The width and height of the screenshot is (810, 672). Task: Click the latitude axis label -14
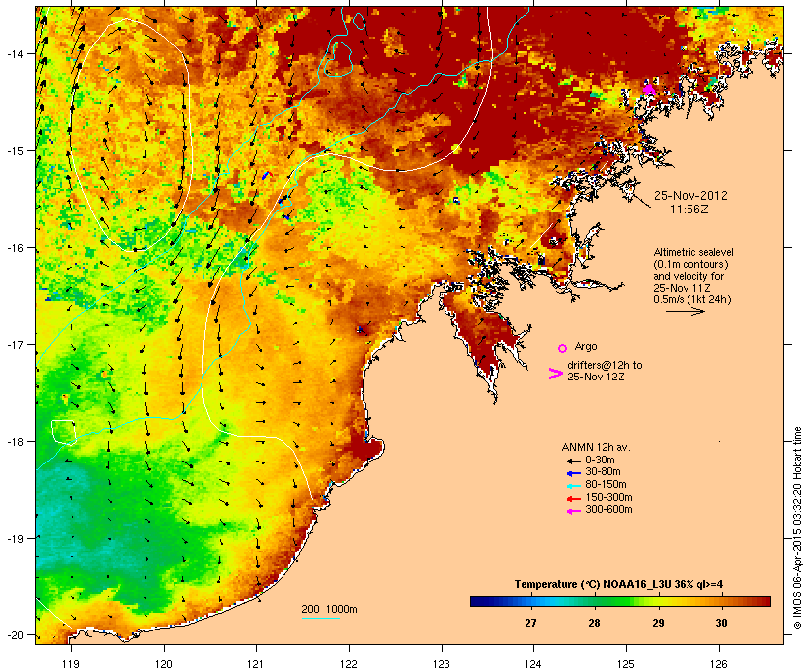[15, 53]
